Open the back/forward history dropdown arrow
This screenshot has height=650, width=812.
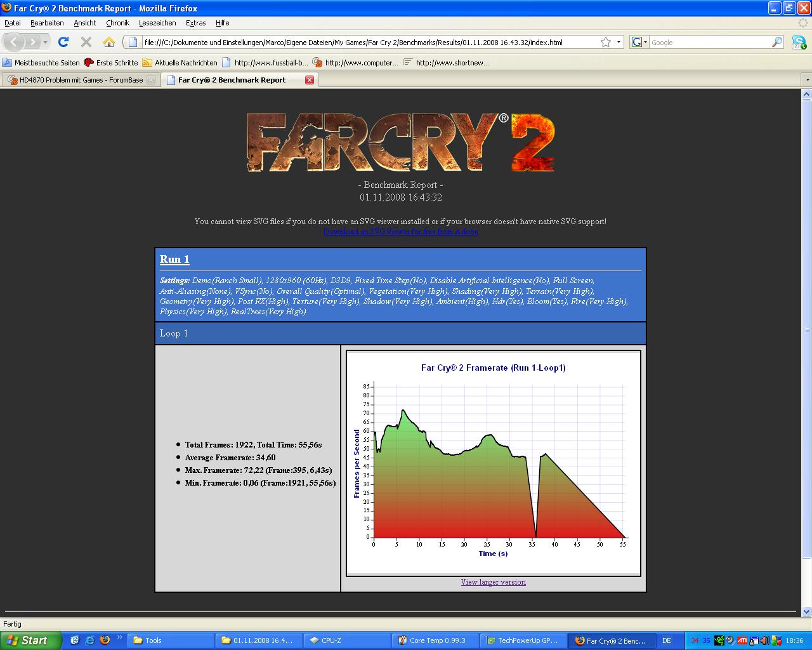pyautogui.click(x=45, y=42)
